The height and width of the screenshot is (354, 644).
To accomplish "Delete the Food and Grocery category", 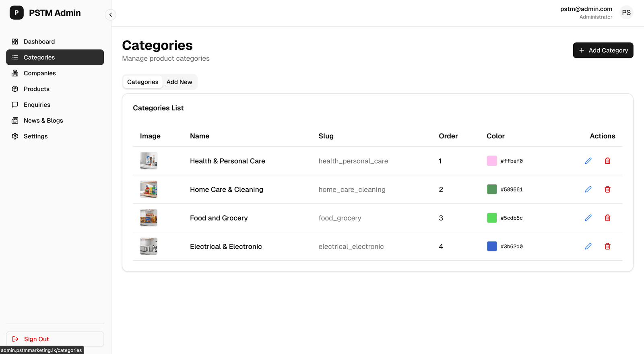I will point(607,218).
